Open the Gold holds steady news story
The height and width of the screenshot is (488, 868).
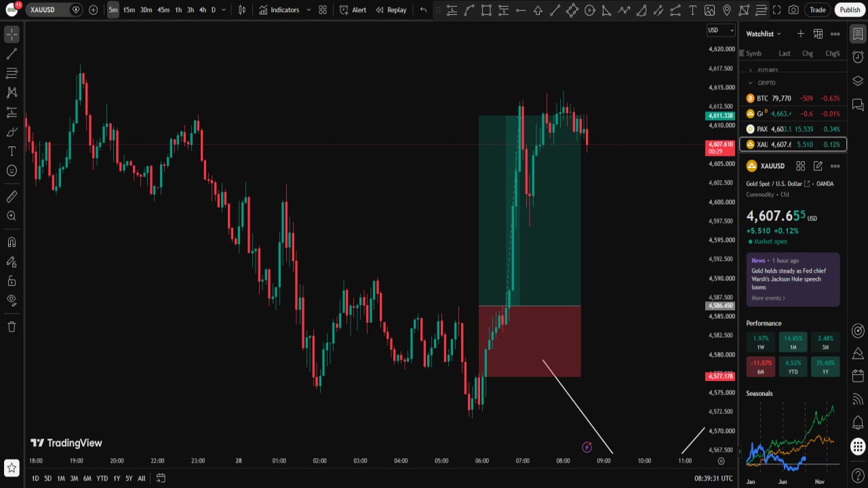click(793, 279)
